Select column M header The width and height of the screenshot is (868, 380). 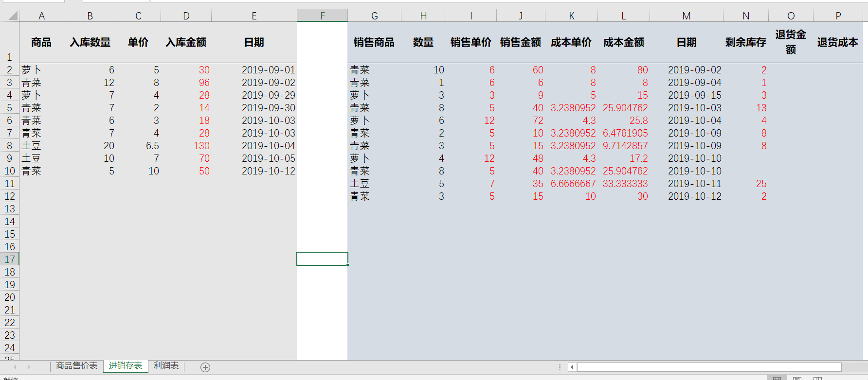point(687,16)
